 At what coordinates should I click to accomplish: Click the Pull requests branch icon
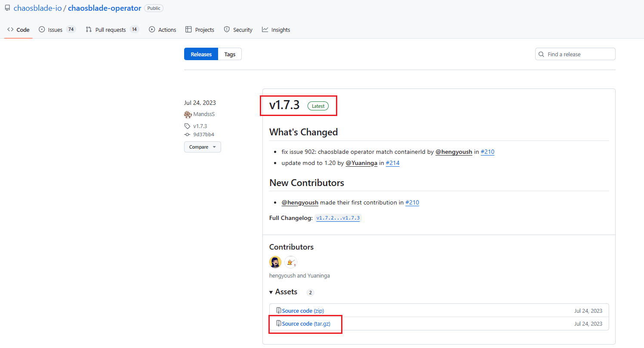(x=89, y=30)
